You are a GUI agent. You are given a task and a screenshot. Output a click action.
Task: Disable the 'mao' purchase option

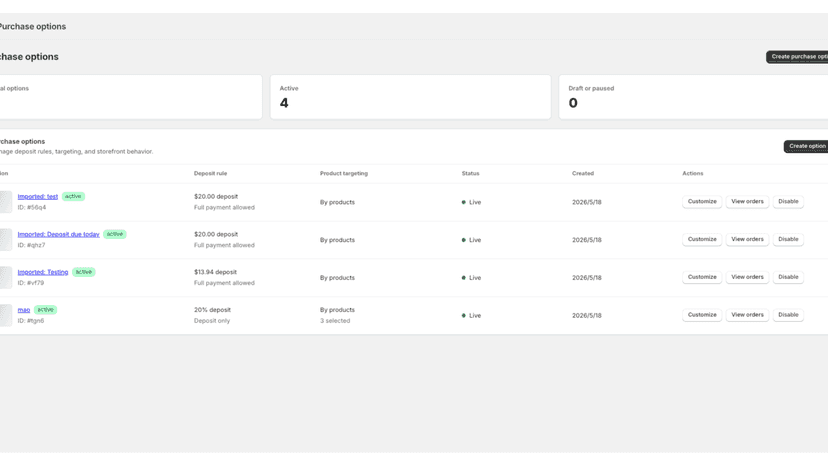(788, 315)
